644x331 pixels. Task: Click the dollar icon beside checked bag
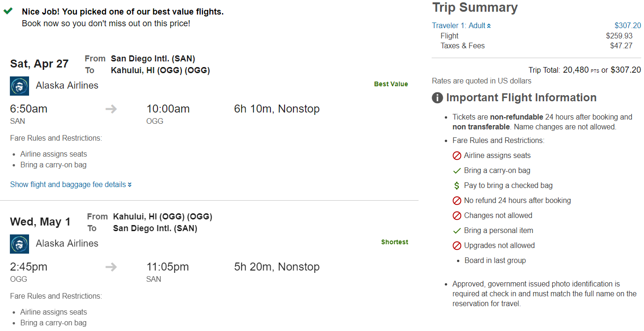tap(457, 186)
